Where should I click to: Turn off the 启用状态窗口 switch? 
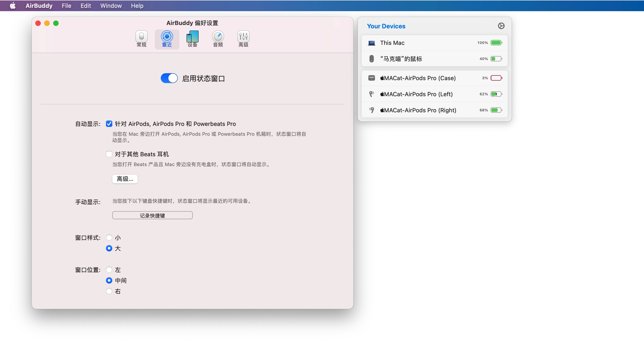169,78
